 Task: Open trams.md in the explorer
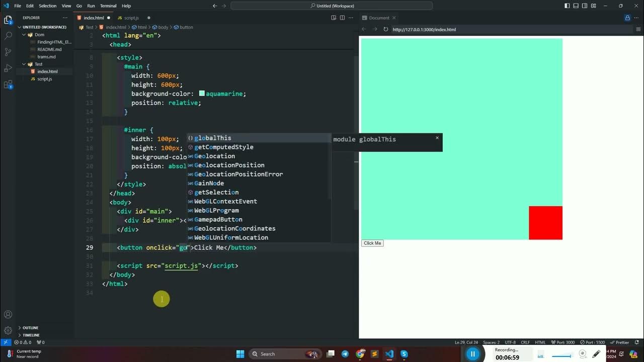tap(46, 57)
